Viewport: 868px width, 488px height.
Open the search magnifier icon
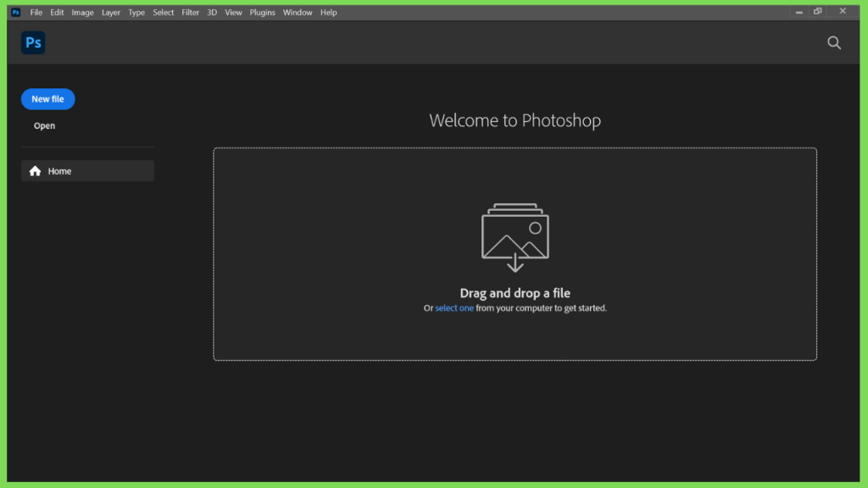(834, 42)
